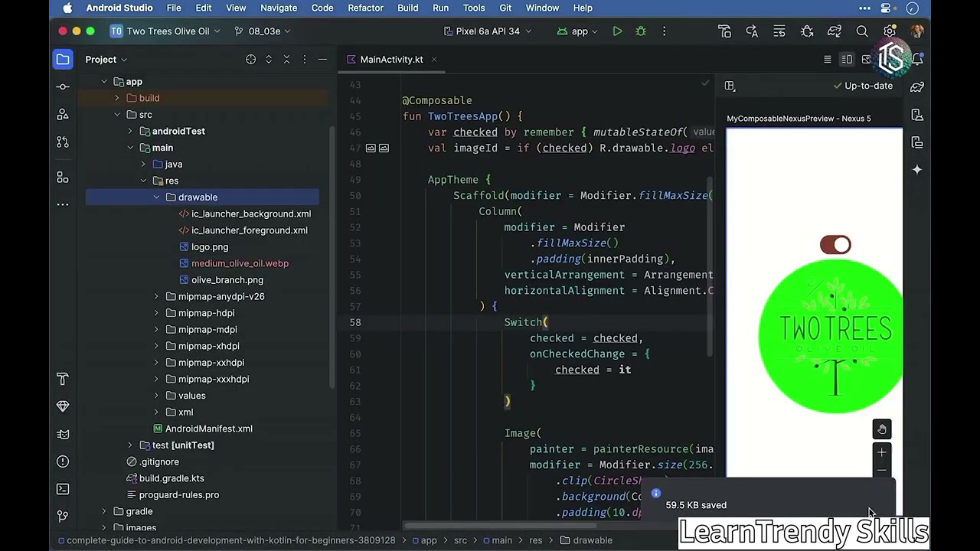Image resolution: width=980 pixels, height=551 pixels.
Task: Start debugging with the Debug bug icon
Action: [x=641, y=31]
